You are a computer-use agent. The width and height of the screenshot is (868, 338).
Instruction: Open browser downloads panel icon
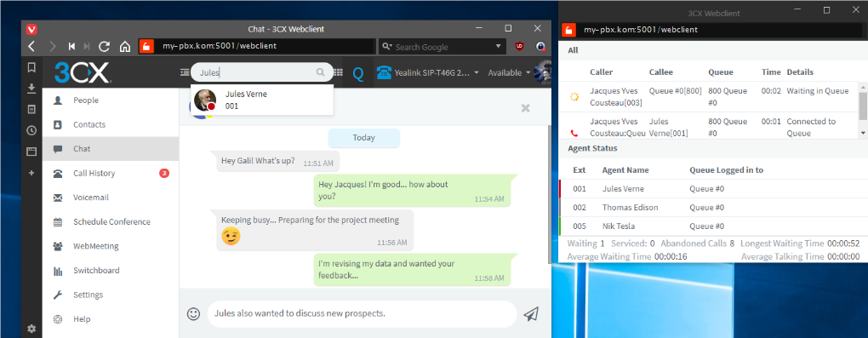pyautogui.click(x=31, y=88)
